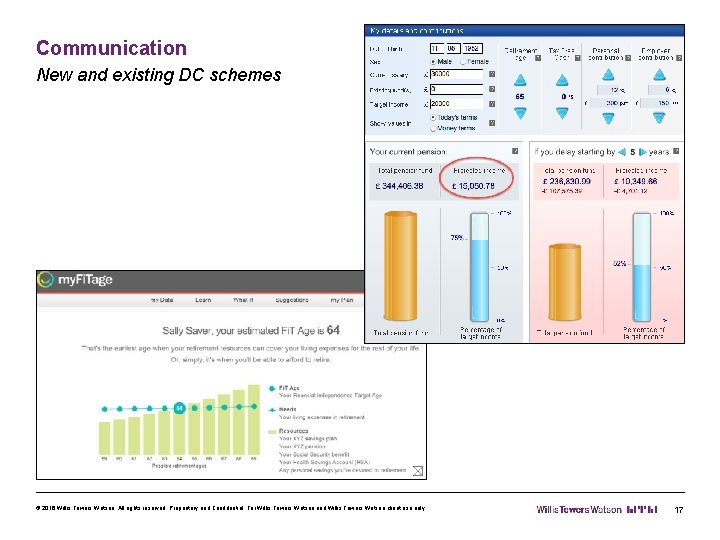The height and width of the screenshot is (540, 720).
Task: Open help icon beside Personal contribution
Action: [628, 58]
